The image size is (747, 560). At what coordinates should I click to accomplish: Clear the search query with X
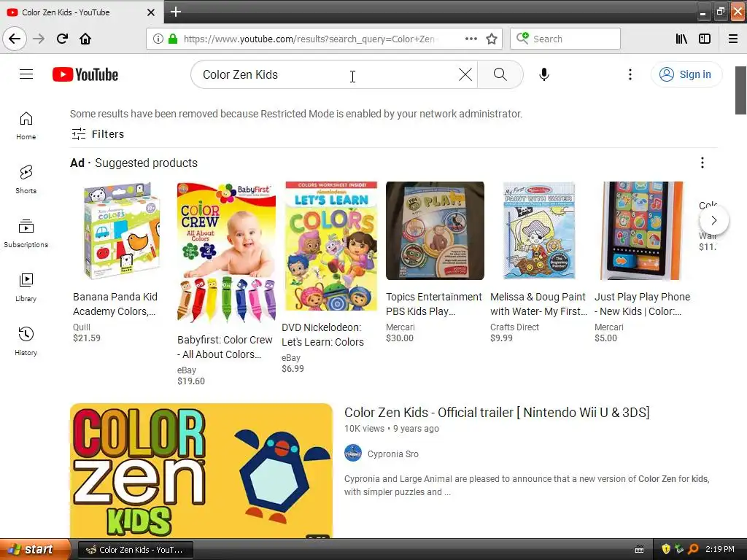(465, 74)
